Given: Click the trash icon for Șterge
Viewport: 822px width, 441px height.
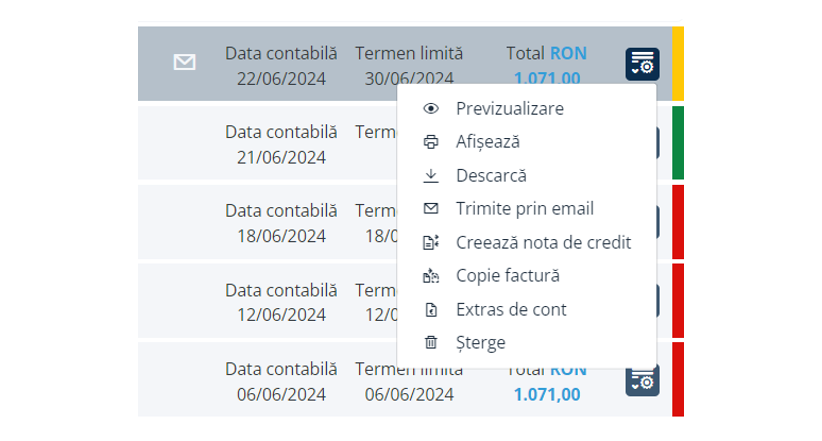Looking at the screenshot, I should click(431, 342).
